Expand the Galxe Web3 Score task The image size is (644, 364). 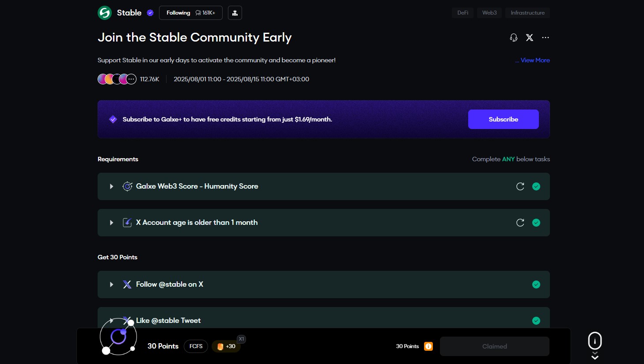111,186
